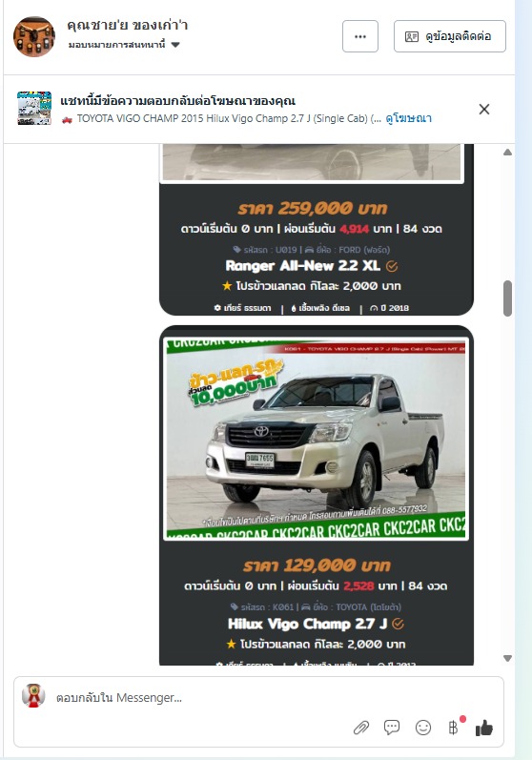532x760 pixels.
Task: Click the contact's profile avatar
Action: 34,37
